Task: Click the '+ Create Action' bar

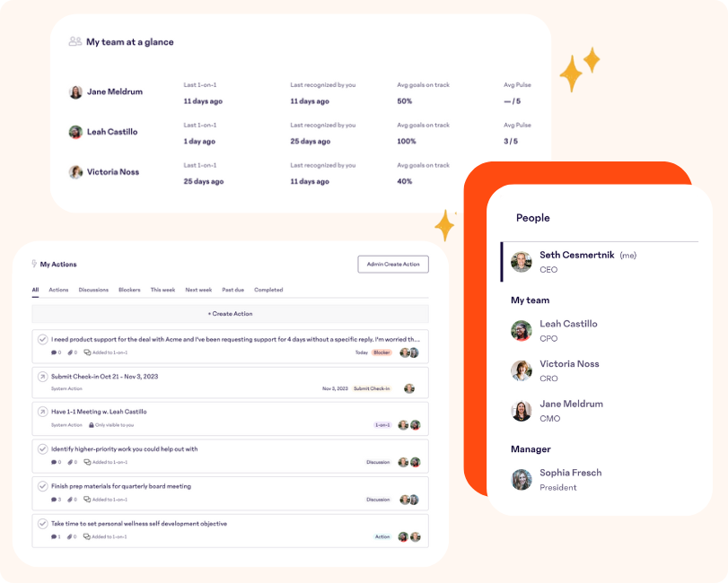Action: tap(230, 314)
